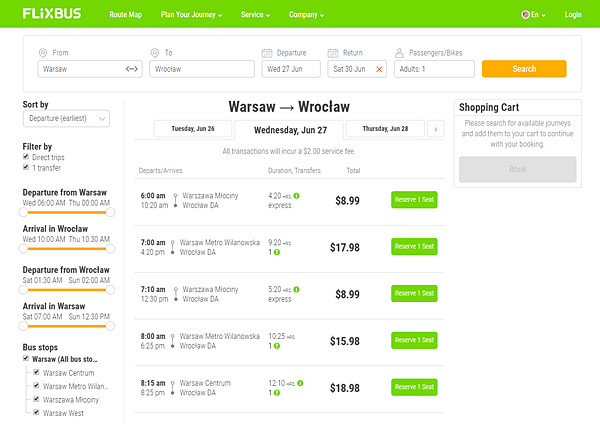Click the Warsaw → Wrocław heading
The image size is (600, 424).
(x=289, y=107)
